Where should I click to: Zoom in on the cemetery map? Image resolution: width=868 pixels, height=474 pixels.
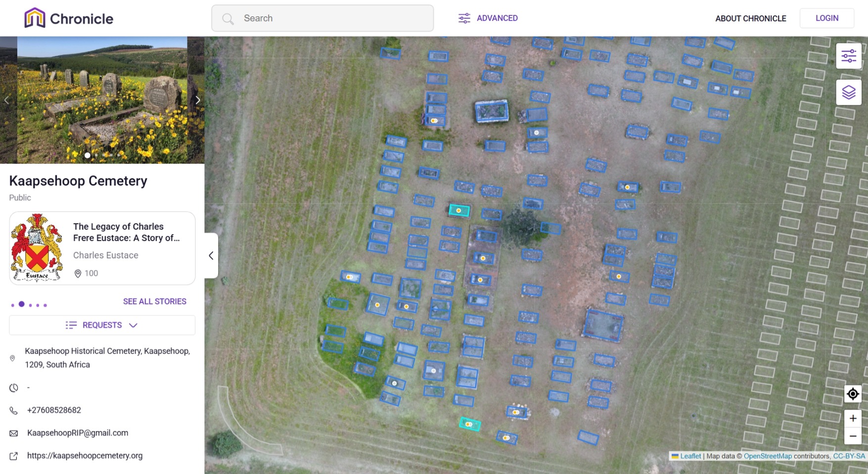[x=853, y=419]
